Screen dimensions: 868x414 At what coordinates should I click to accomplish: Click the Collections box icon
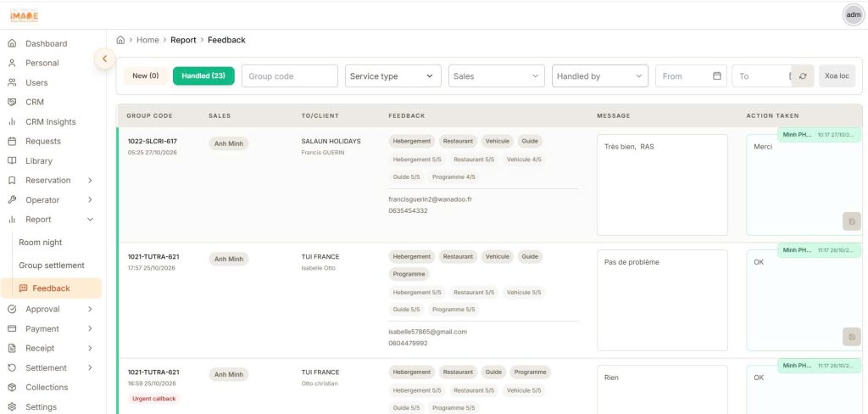pos(12,388)
